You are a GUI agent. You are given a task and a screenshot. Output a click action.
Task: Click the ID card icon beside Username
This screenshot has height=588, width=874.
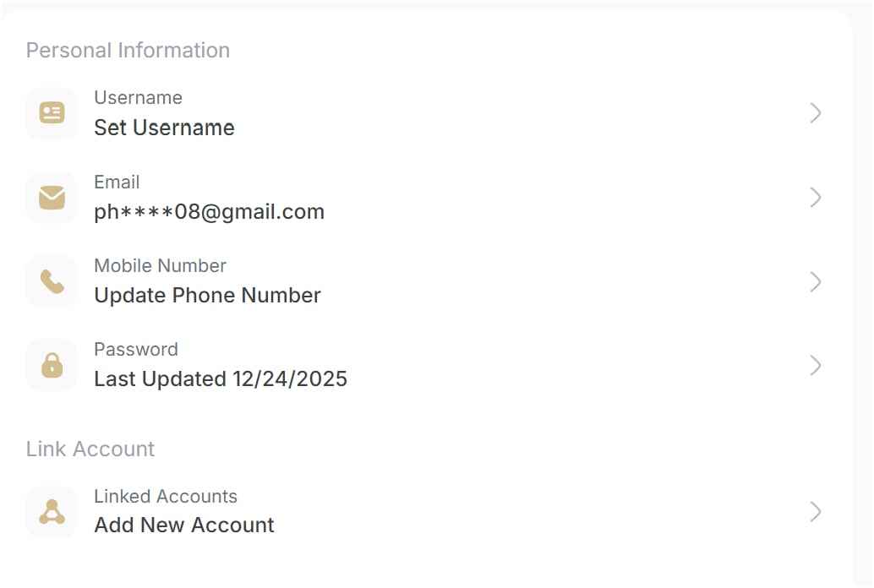coord(52,112)
